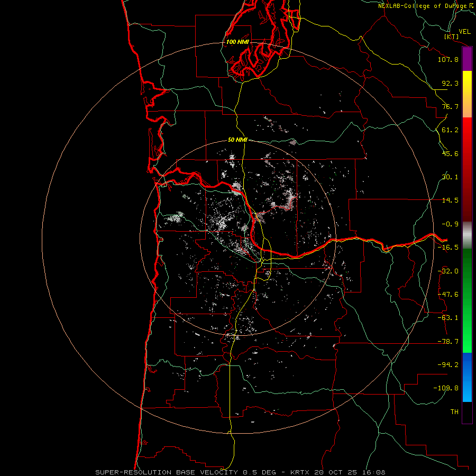Click the TH label in the legend
The width and height of the screenshot is (476, 476).
tap(454, 412)
